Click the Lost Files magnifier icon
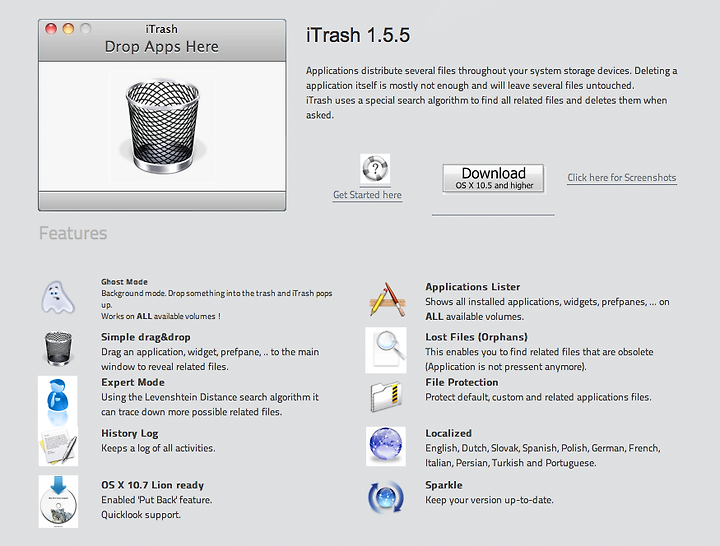Viewport: 720px width, 546px height. tap(386, 350)
